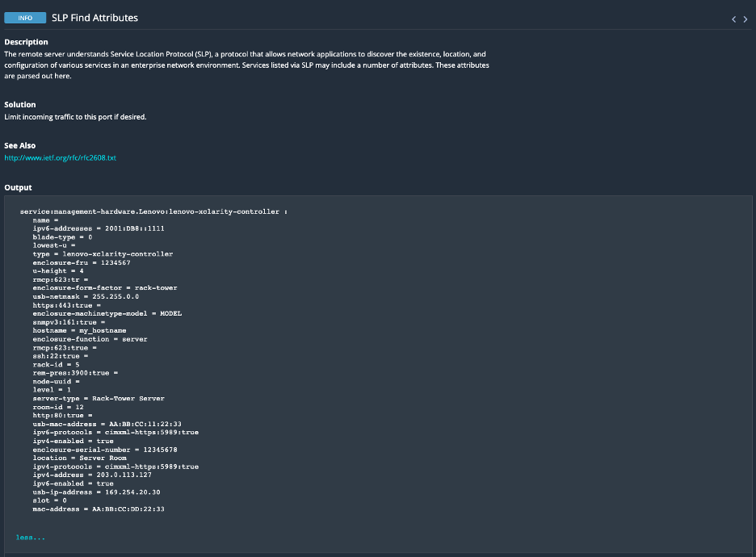Image resolution: width=756 pixels, height=557 pixels.
Task: Click the INFO severity badge
Action: tap(24, 17)
